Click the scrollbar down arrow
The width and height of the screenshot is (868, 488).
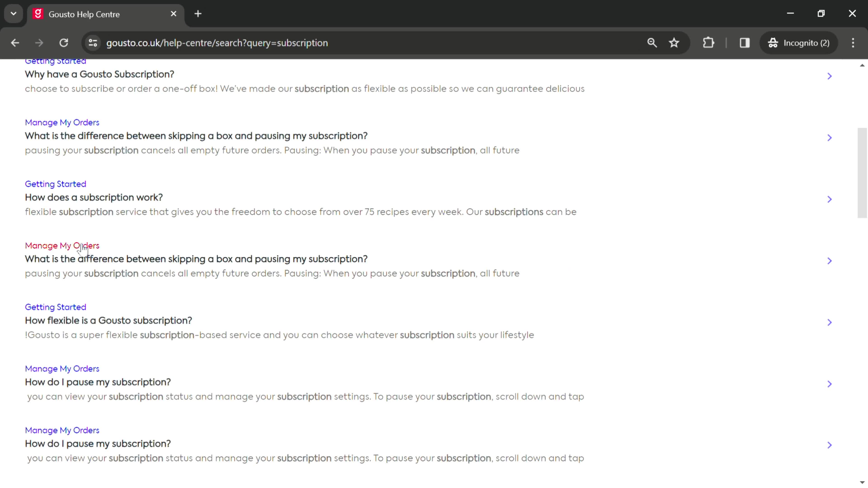(862, 483)
